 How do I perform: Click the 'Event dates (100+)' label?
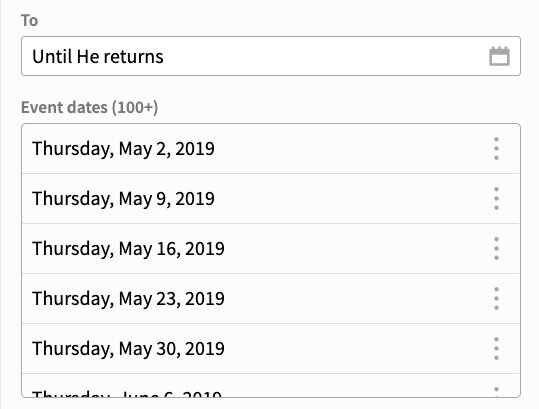click(89, 107)
